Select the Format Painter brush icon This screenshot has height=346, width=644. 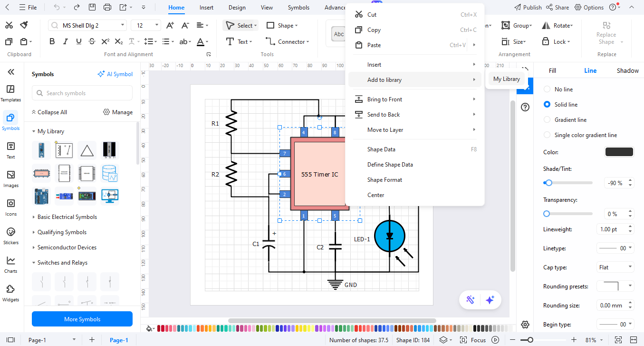pos(24,25)
